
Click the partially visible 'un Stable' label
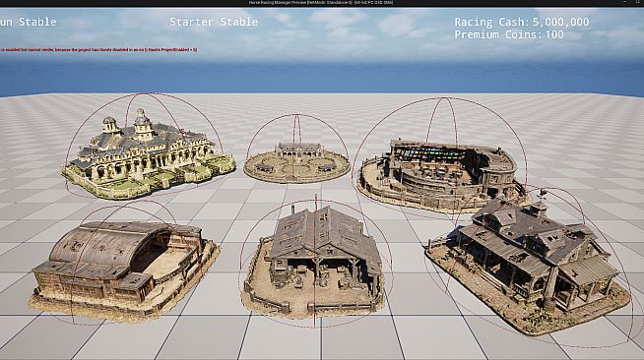[x=28, y=22]
